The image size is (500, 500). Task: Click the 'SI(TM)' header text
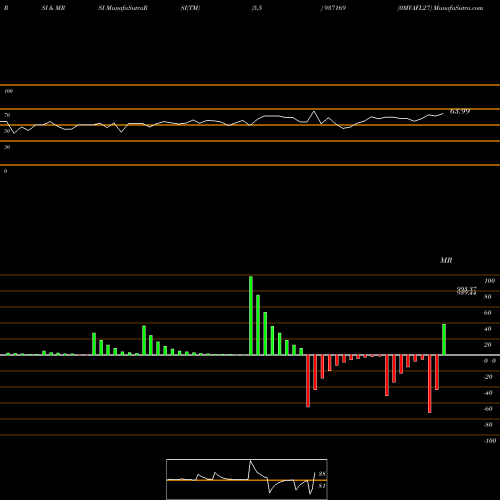click(190, 8)
